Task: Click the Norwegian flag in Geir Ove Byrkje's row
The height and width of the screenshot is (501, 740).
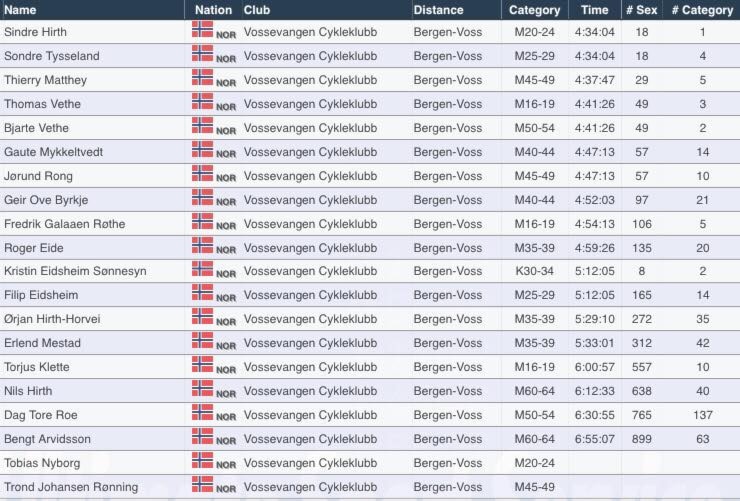Action: pos(202,197)
